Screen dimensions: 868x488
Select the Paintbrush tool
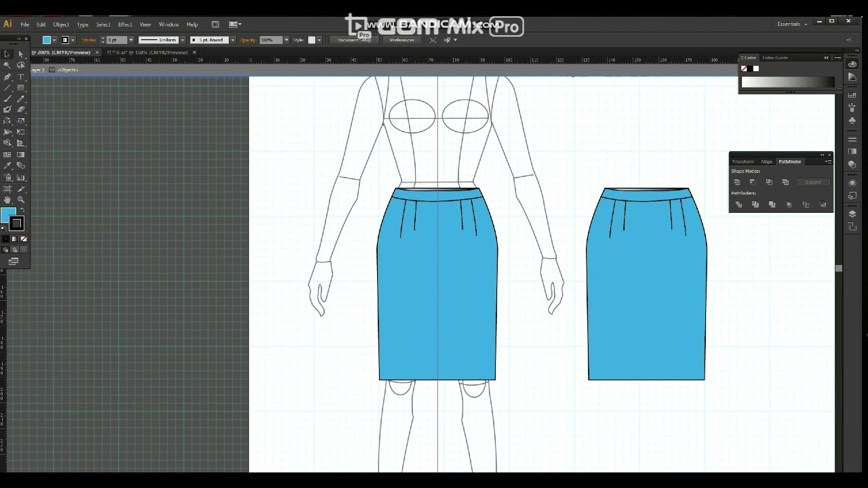(x=7, y=98)
